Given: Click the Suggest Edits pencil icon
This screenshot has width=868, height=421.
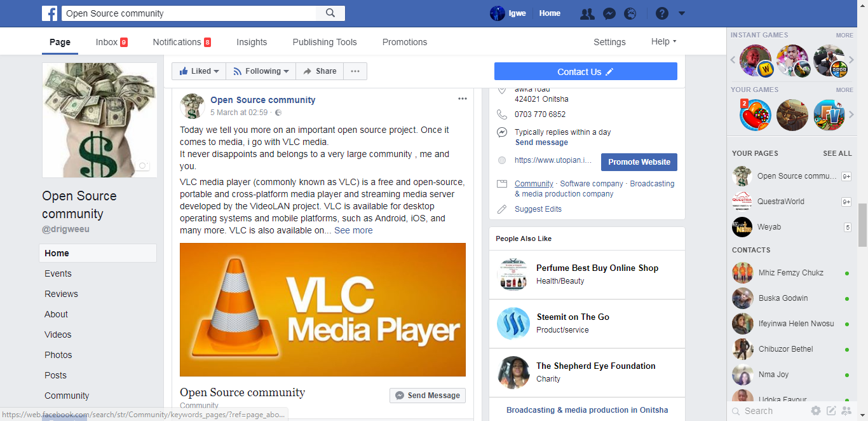Looking at the screenshot, I should point(502,209).
